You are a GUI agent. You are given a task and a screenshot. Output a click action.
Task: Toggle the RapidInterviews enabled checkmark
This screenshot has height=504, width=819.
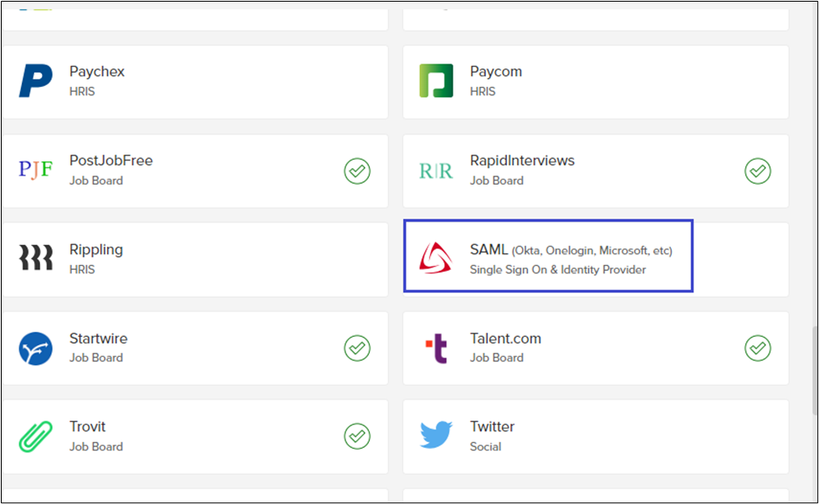[758, 171]
